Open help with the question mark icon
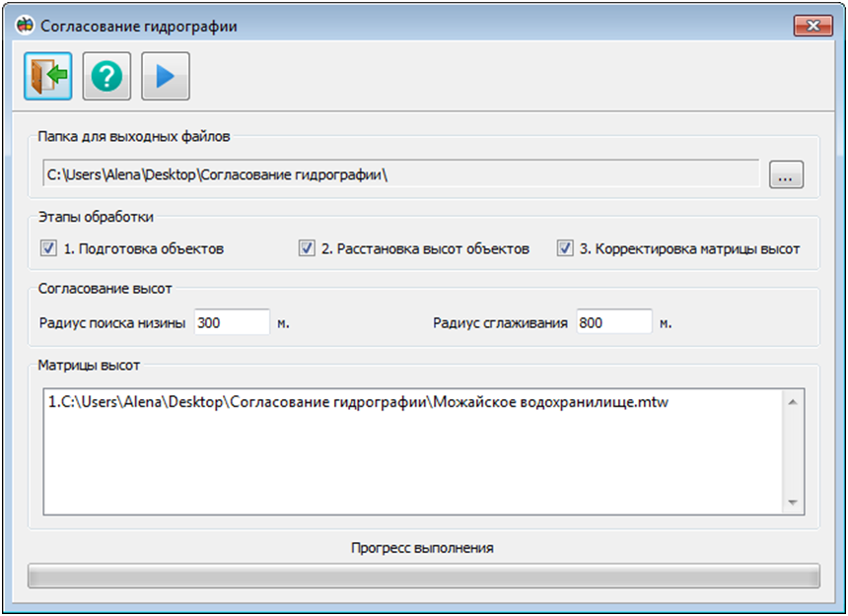Image resolution: width=848 pixels, height=616 pixels. [106, 77]
